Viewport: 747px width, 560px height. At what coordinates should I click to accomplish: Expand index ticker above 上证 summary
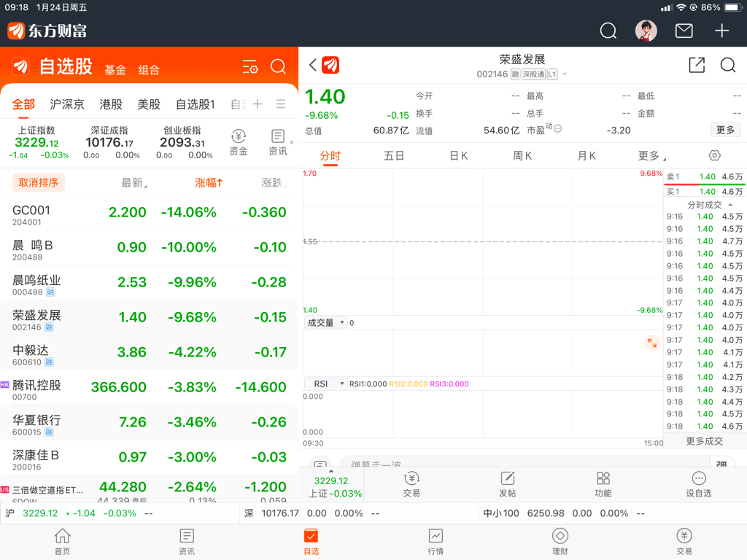(331, 471)
